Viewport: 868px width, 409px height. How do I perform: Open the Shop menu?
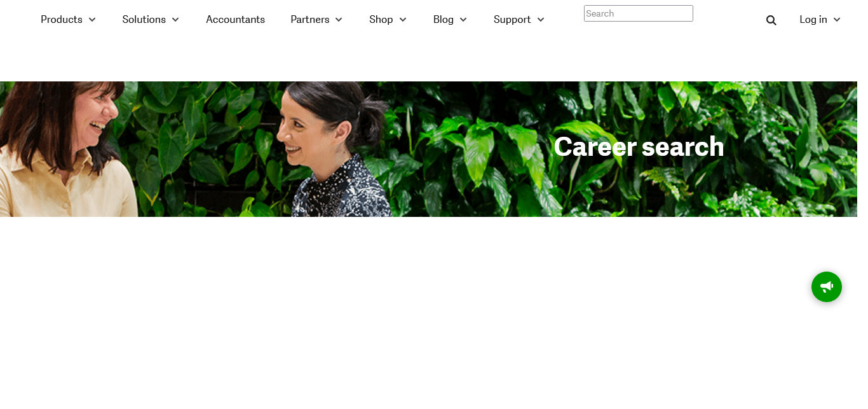point(381,20)
